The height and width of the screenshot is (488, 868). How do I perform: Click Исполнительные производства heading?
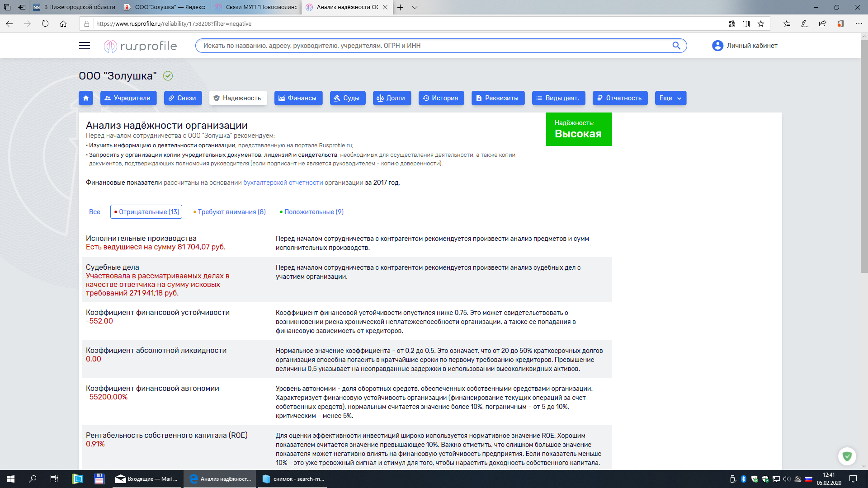pyautogui.click(x=141, y=238)
